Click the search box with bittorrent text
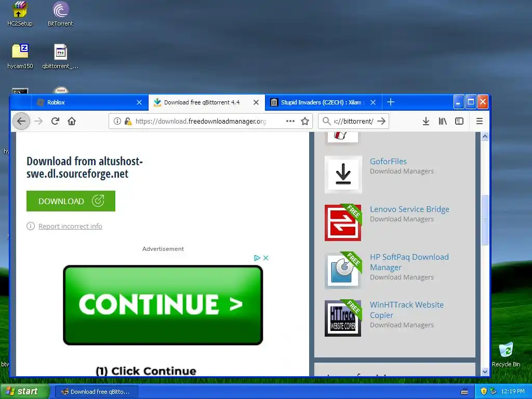The width and height of the screenshot is (532, 399). [353, 121]
